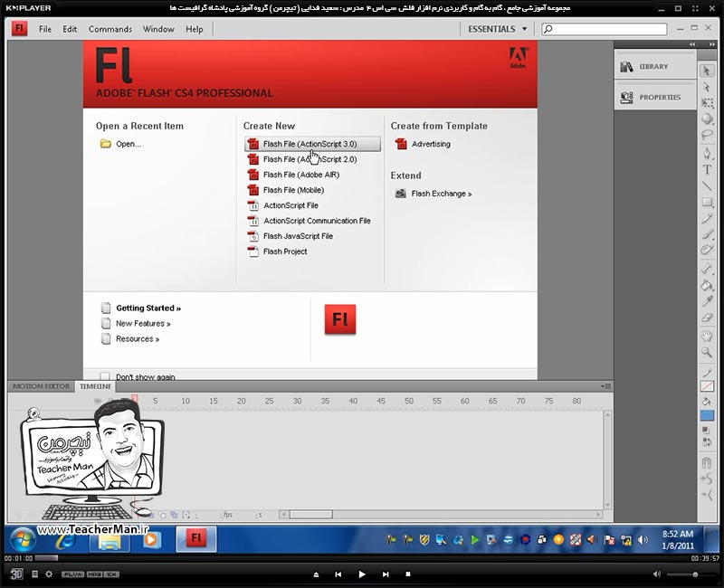
Task: Toggle Snap to Objects magnet
Action: [x=707, y=462]
